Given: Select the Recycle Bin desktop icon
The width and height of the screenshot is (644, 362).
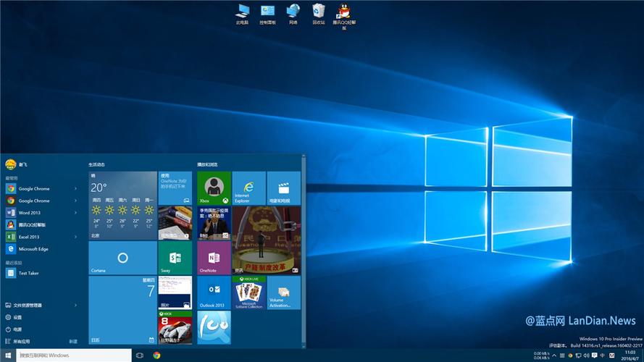Looking at the screenshot, I should pos(318,14).
